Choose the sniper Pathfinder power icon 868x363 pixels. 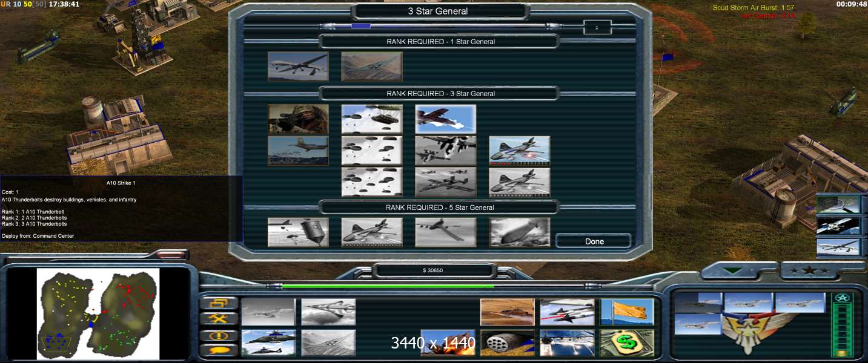tap(298, 119)
